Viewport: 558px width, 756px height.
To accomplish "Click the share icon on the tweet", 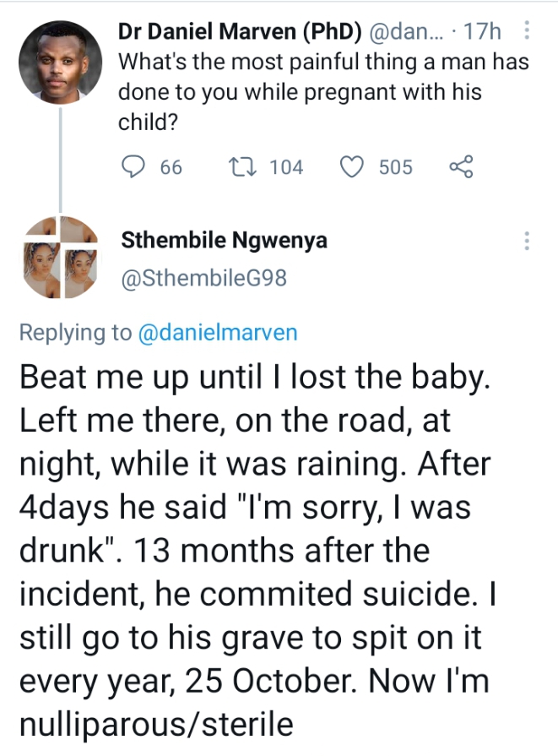I will click(461, 167).
